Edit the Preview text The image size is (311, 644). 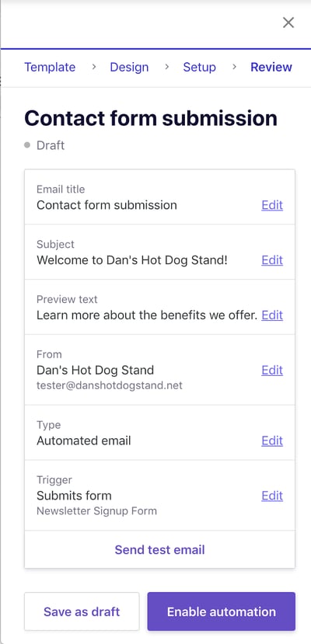[x=272, y=315]
